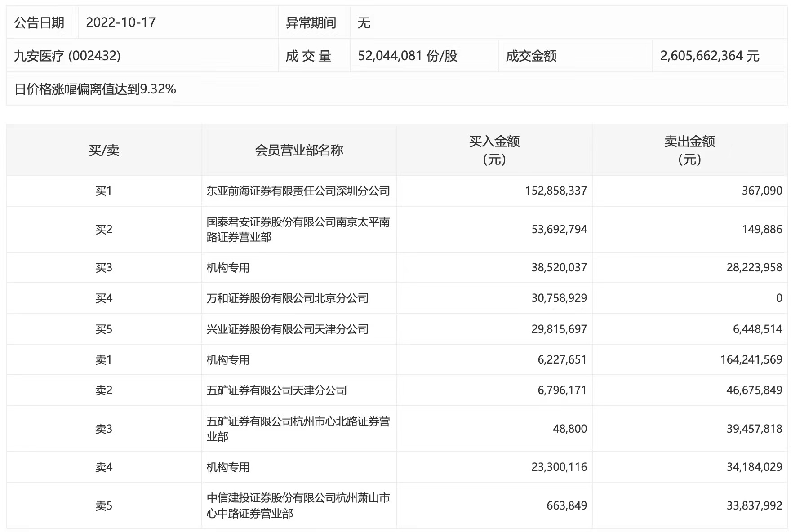Select 国泰君安证券 南京太平南路 branch name
The height and width of the screenshot is (532, 791).
pyautogui.click(x=298, y=229)
